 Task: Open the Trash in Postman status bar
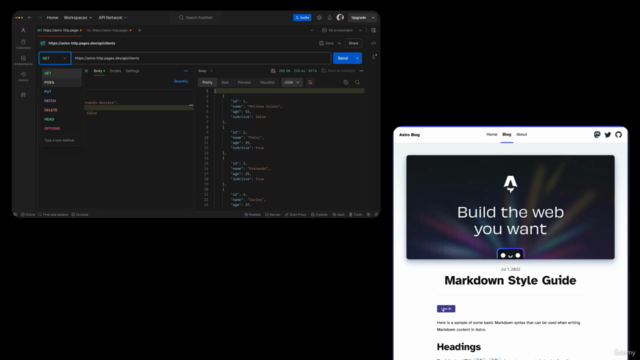[x=356, y=215]
